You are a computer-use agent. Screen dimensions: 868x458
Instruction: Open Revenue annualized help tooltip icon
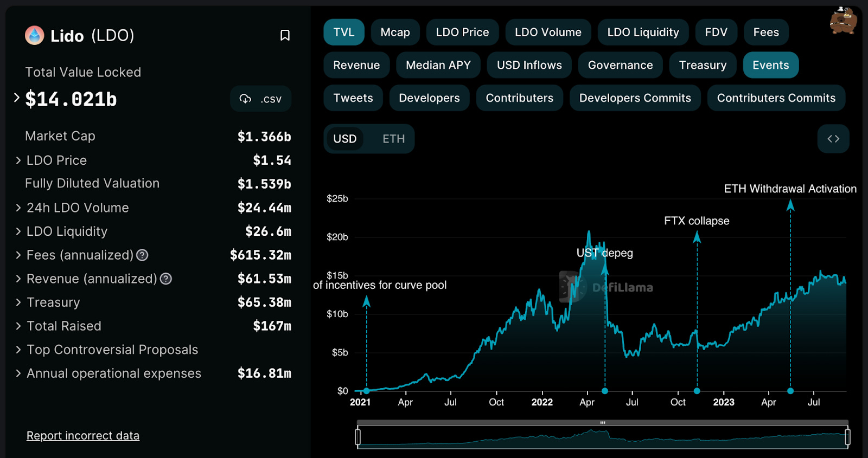166,279
